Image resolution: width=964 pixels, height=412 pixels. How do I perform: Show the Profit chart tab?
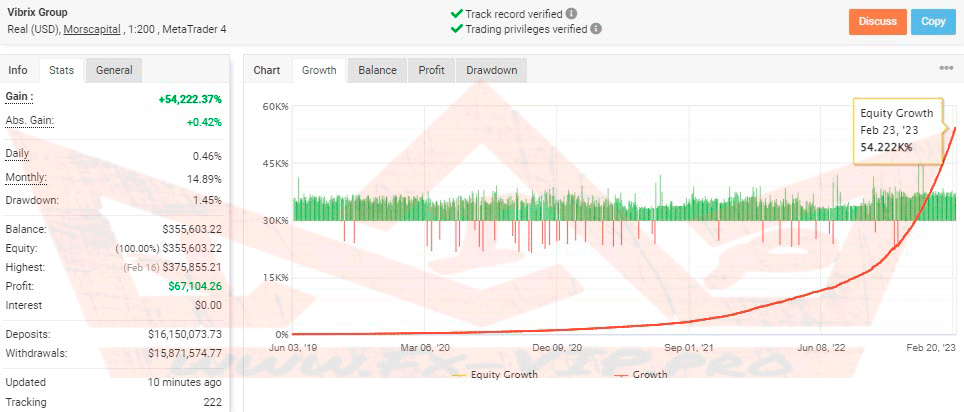pyautogui.click(x=431, y=70)
